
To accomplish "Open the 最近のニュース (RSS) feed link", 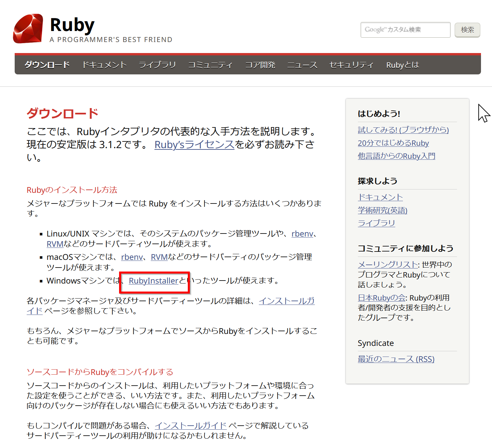I will pos(396,359).
